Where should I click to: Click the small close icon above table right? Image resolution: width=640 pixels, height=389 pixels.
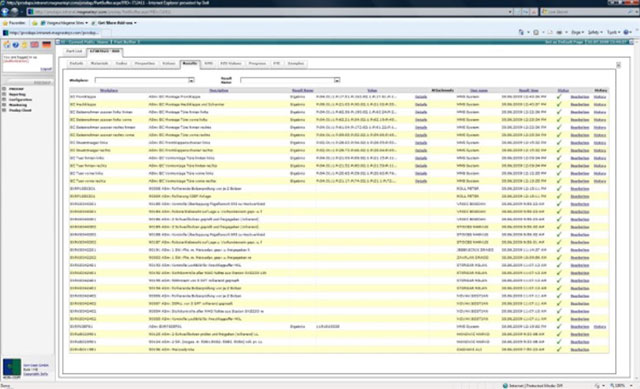coord(618,65)
